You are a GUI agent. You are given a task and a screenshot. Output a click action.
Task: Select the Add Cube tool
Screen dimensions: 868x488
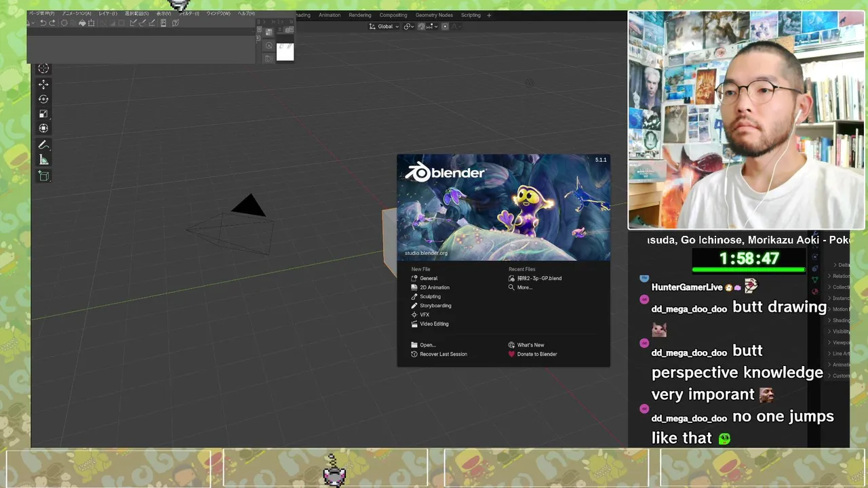tap(43, 176)
